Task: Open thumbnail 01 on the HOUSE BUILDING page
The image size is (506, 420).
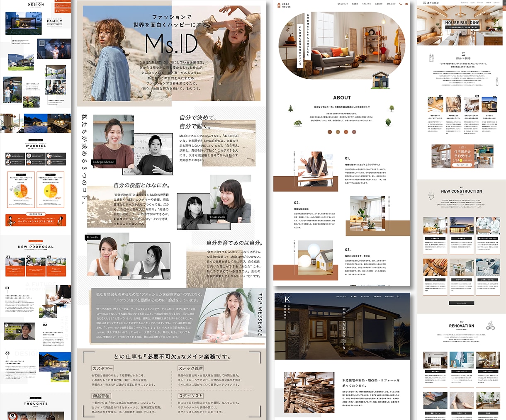Action: 435,104
